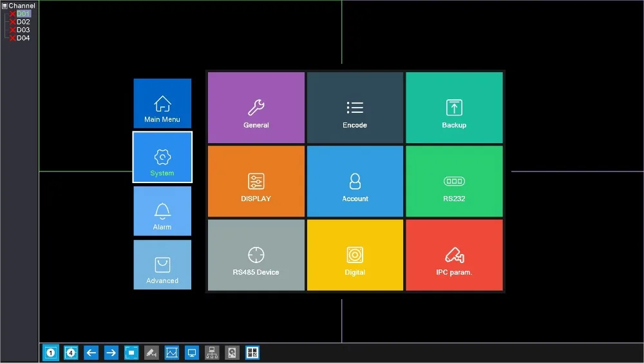Open the General settings tile

click(x=256, y=108)
